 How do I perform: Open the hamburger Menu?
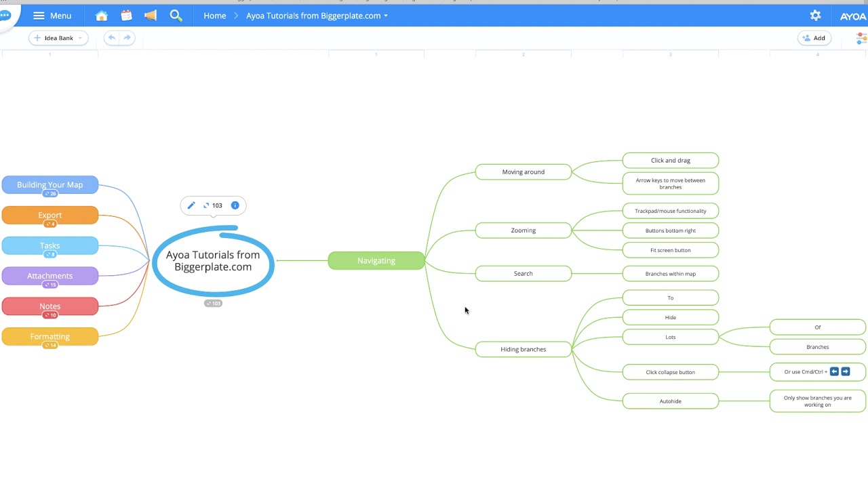(52, 16)
